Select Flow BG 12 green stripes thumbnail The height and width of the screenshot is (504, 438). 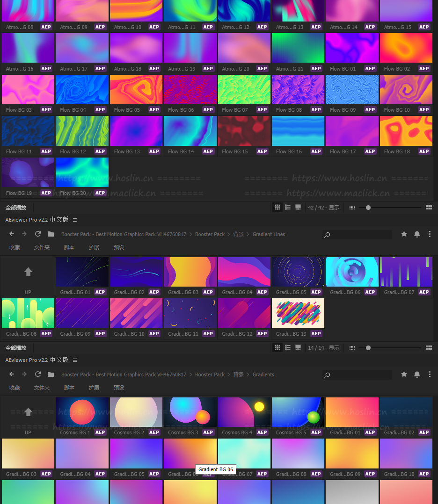tap(82, 131)
